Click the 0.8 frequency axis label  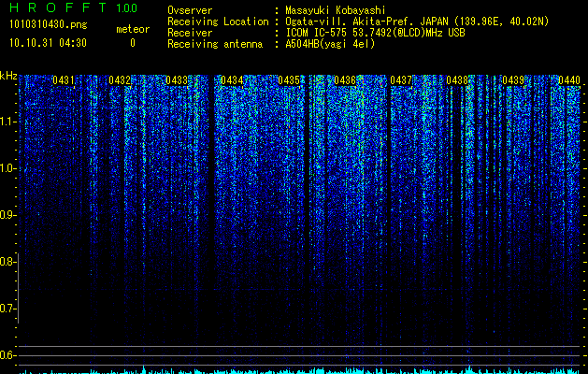pyautogui.click(x=7, y=262)
